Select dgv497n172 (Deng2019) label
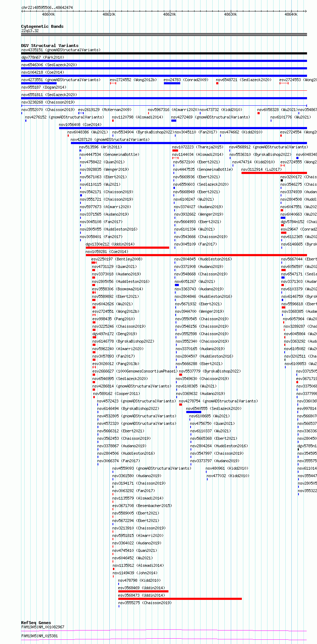 pyautogui.click(x=115, y=334)
